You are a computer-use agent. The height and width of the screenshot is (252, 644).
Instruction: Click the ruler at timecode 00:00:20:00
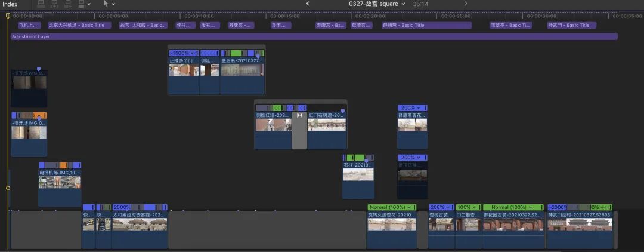[370, 16]
